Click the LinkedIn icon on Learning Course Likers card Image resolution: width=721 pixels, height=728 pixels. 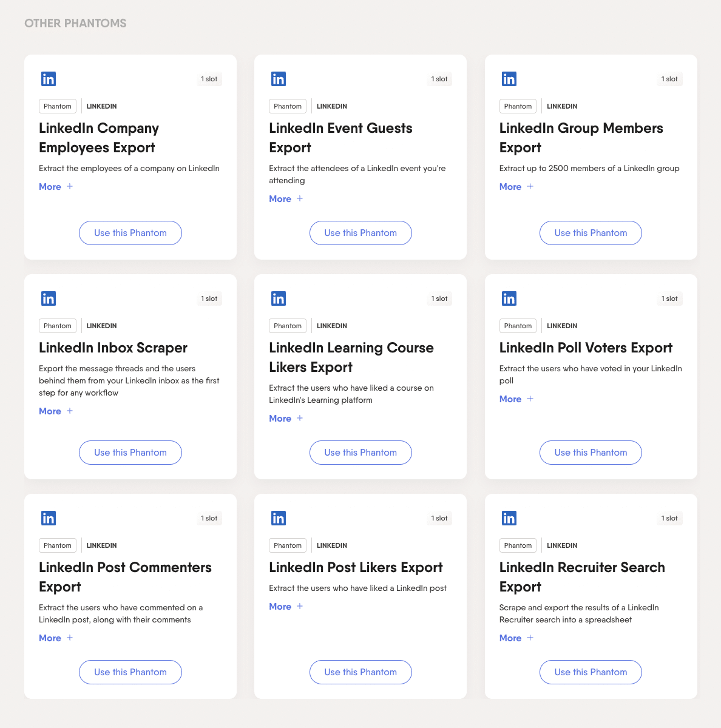tap(278, 298)
